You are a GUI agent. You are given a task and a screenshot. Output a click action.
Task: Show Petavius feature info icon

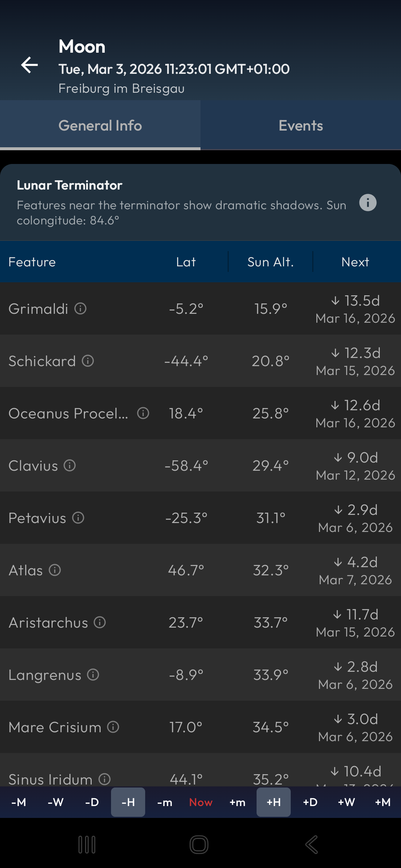pyautogui.click(x=78, y=517)
